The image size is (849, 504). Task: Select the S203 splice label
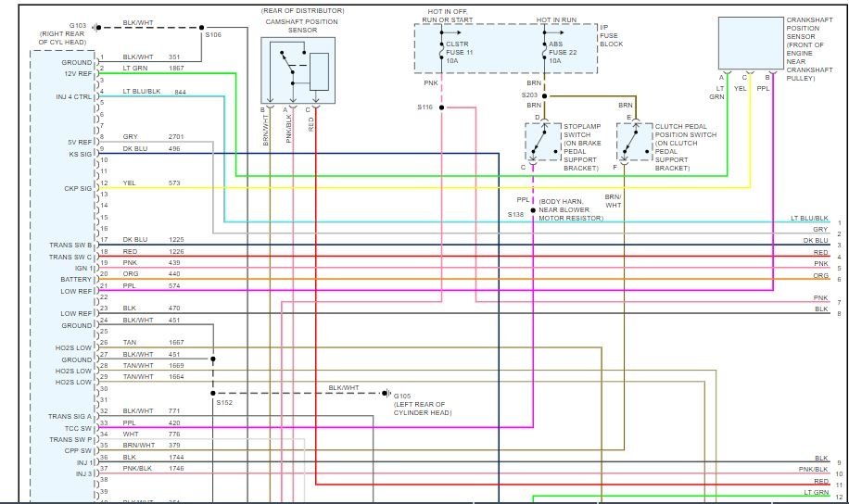pos(529,95)
